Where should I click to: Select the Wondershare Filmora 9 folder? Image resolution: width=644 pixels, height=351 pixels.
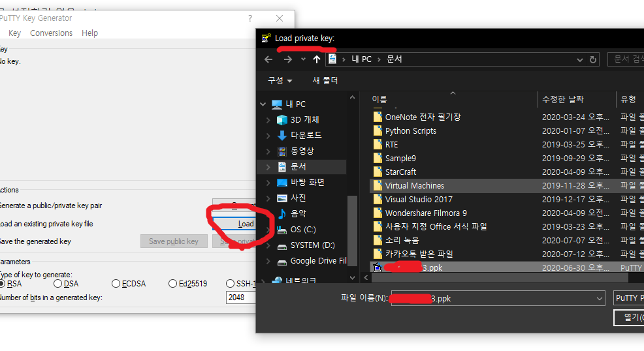(426, 213)
